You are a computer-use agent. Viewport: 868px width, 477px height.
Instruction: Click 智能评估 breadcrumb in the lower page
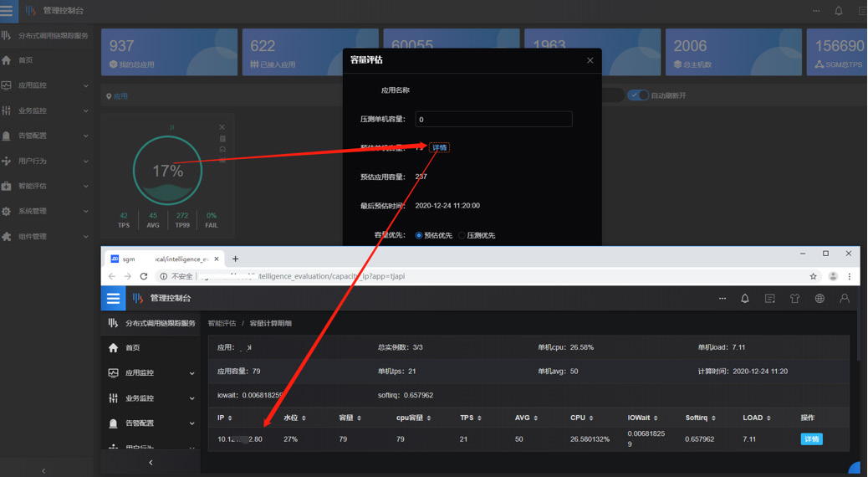[222, 323]
